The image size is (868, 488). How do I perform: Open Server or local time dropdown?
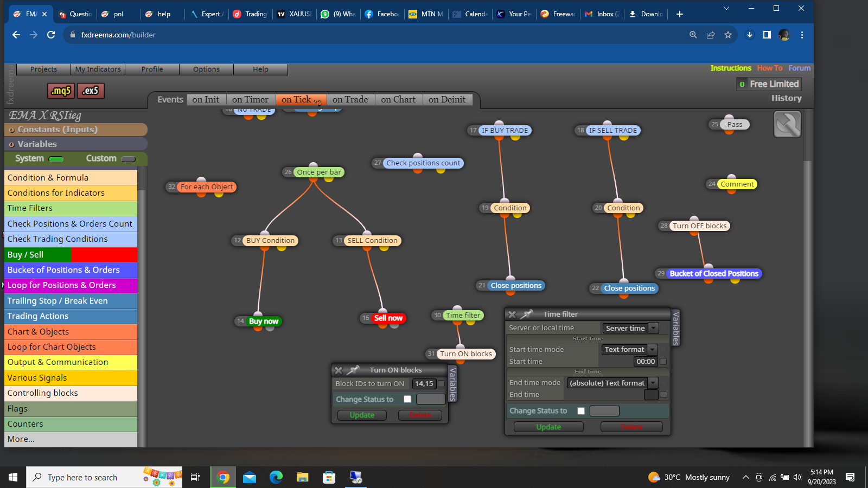pyautogui.click(x=630, y=328)
